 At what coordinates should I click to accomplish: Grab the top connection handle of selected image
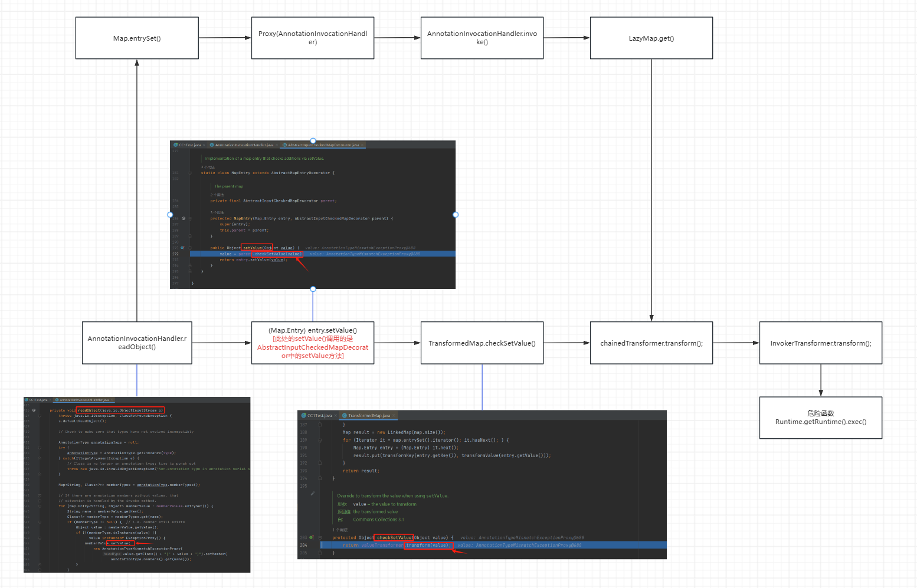(313, 141)
